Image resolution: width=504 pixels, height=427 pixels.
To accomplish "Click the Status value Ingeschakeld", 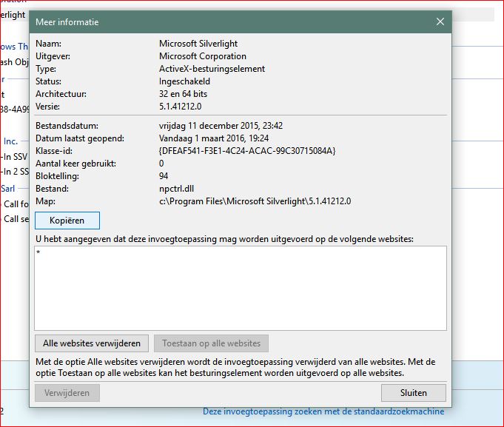I will tap(185, 81).
